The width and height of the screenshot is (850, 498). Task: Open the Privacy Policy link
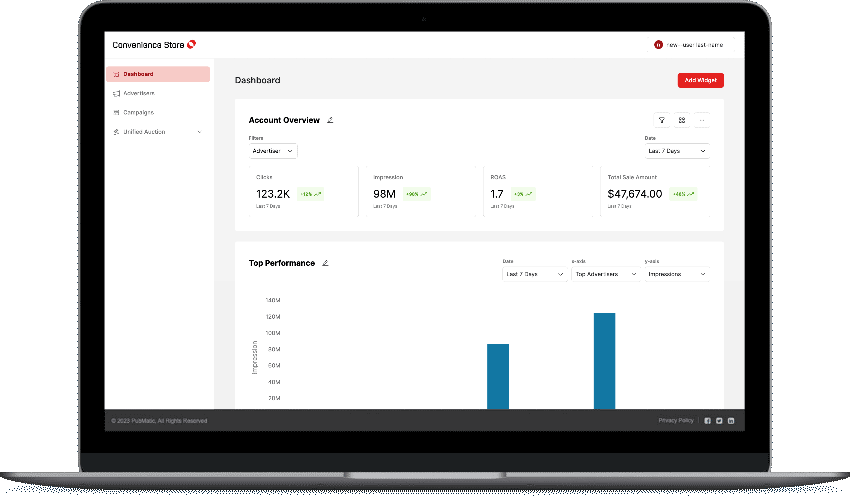pyautogui.click(x=675, y=420)
